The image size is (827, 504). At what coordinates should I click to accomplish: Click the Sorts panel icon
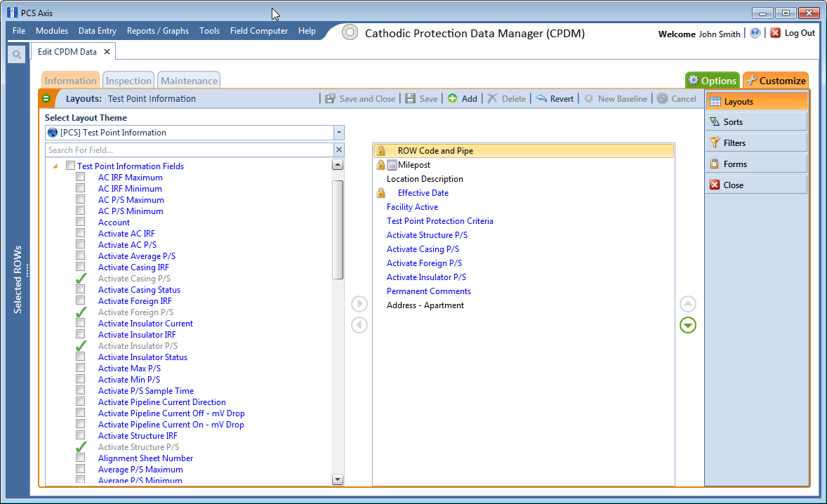[x=715, y=121]
